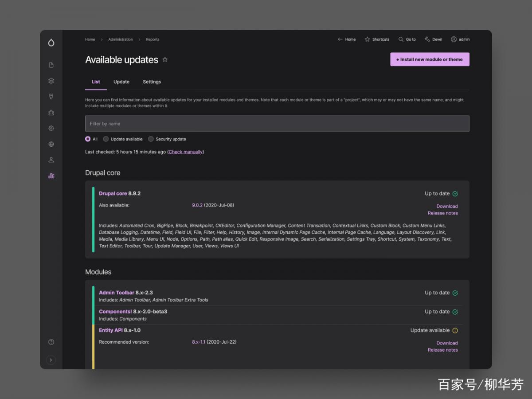532x399 pixels.
Task: Open the 8.x-1.1 recommended version link
Action: (199, 342)
